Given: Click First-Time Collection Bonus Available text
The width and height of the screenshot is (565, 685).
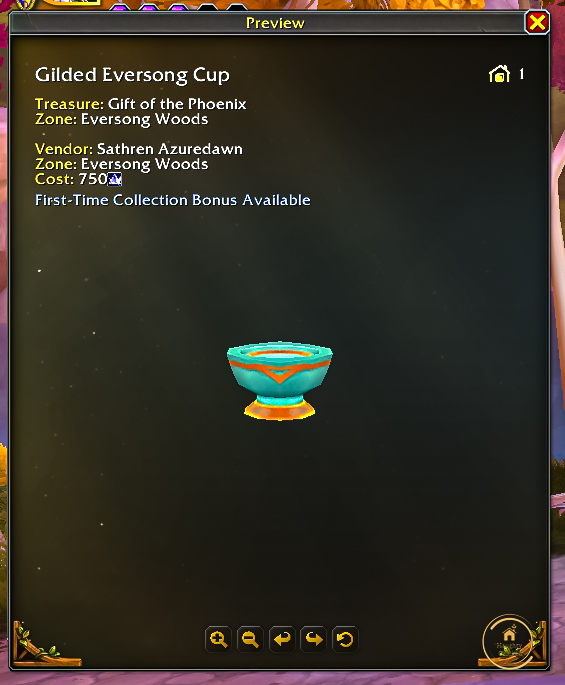Looking at the screenshot, I should pos(173,200).
